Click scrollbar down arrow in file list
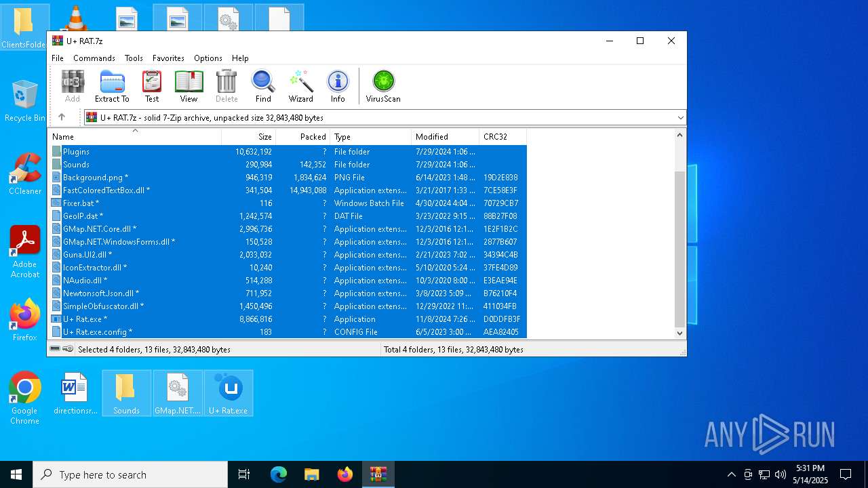868x488 pixels. click(x=680, y=333)
